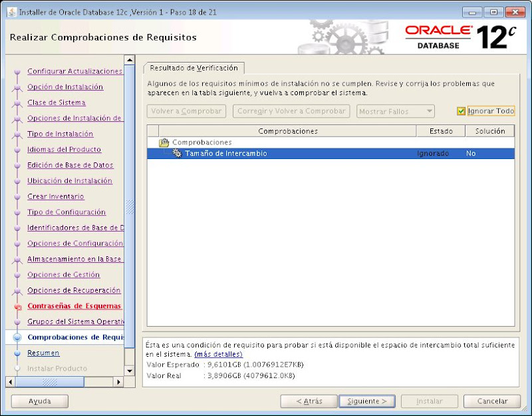Click the Java icon in title bar
Screen dimensions: 532x416
coord(12,12)
